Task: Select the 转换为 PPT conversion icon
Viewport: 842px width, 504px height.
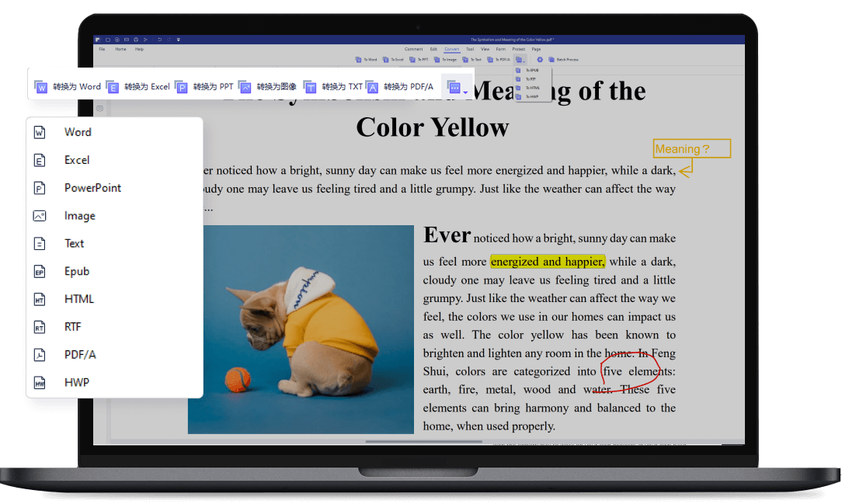Action: click(x=181, y=87)
